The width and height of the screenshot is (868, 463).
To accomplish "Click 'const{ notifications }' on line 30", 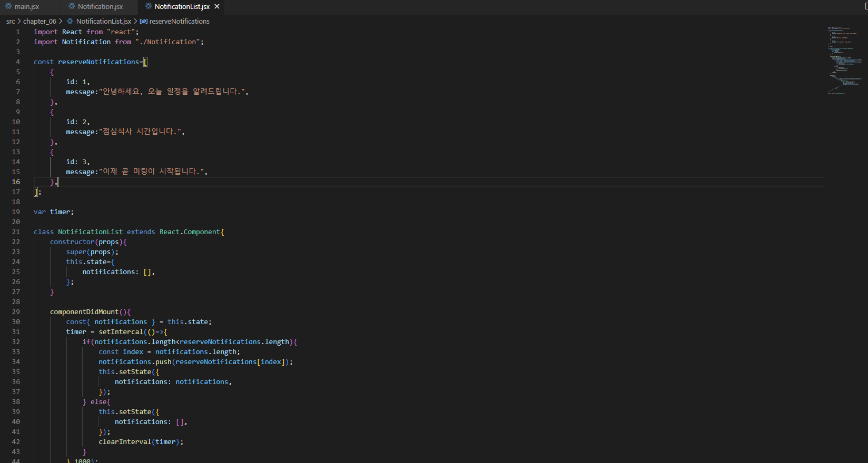I will tap(111, 322).
